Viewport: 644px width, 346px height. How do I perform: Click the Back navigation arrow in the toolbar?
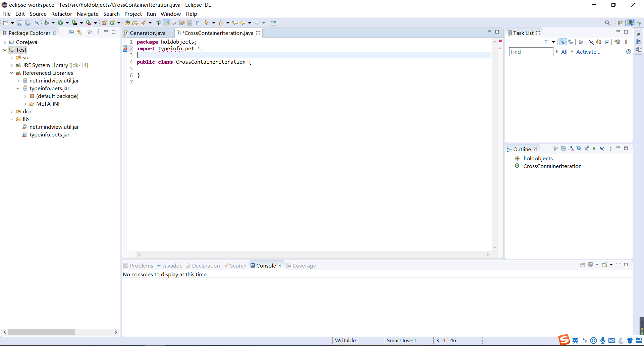point(243,23)
